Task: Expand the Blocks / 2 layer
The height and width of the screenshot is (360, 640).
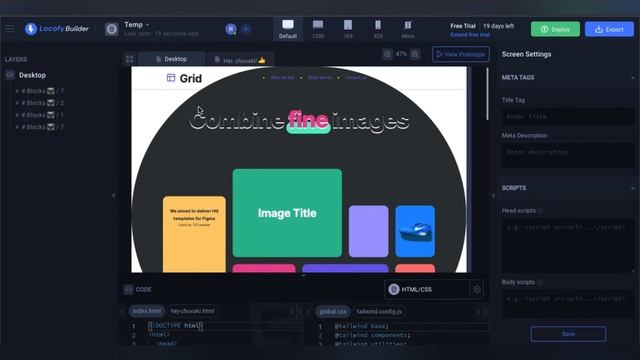Action: pos(17,103)
